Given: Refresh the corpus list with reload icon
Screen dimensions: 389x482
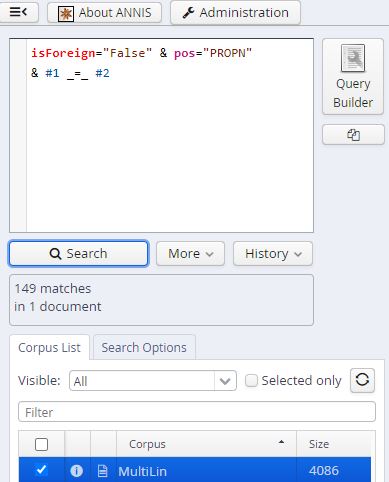Looking at the screenshot, I should pyautogui.click(x=362, y=380).
